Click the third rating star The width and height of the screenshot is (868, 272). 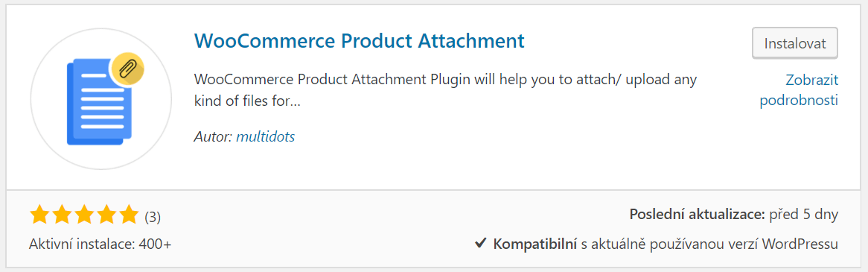84,215
